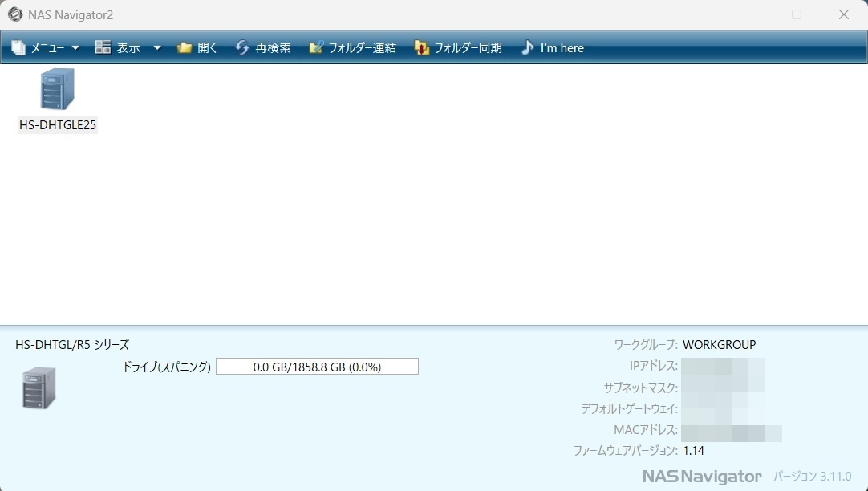The image size is (868, 491).
Task: Click the ワークグループ label
Action: [646, 345]
